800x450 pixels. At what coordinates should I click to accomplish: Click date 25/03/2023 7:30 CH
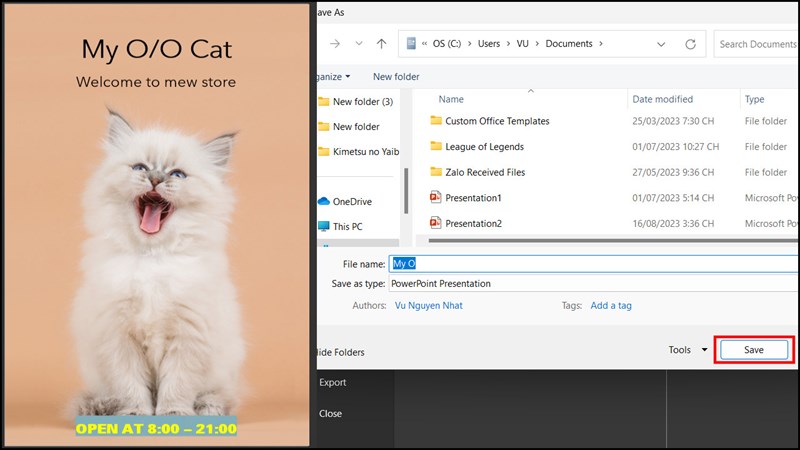pyautogui.click(x=673, y=121)
